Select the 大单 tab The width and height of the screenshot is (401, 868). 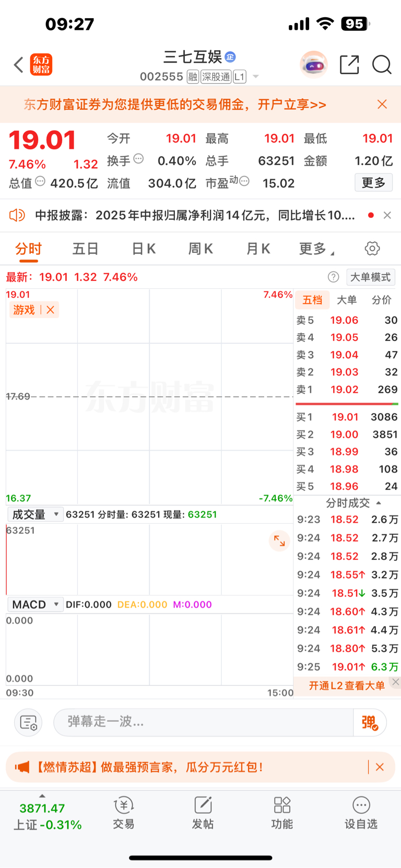347,300
